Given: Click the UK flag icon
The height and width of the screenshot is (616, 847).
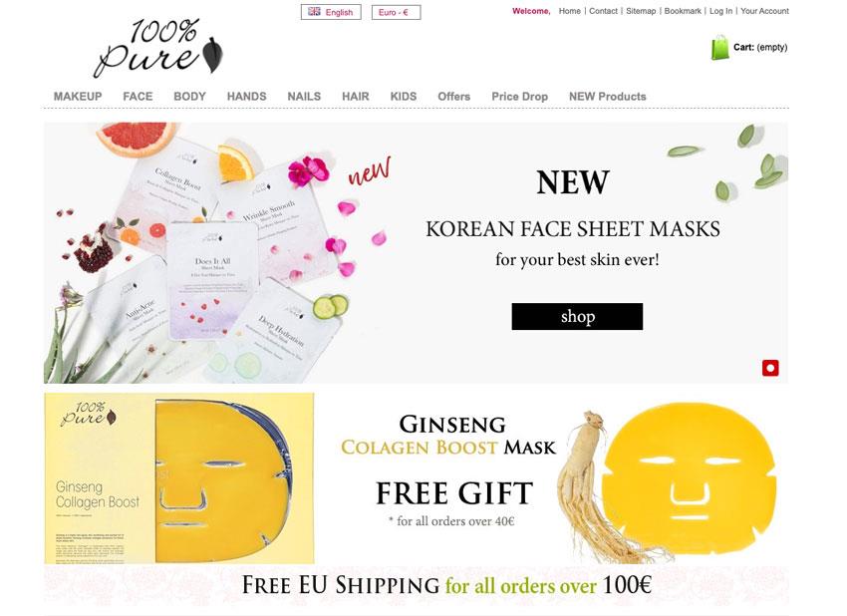Looking at the screenshot, I should pyautogui.click(x=314, y=11).
